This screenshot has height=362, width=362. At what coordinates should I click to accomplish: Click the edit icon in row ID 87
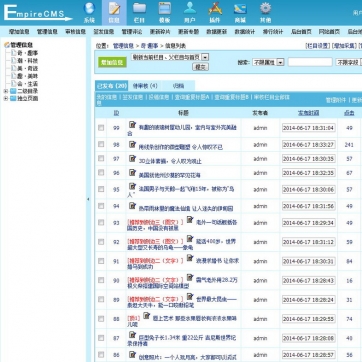132,335
